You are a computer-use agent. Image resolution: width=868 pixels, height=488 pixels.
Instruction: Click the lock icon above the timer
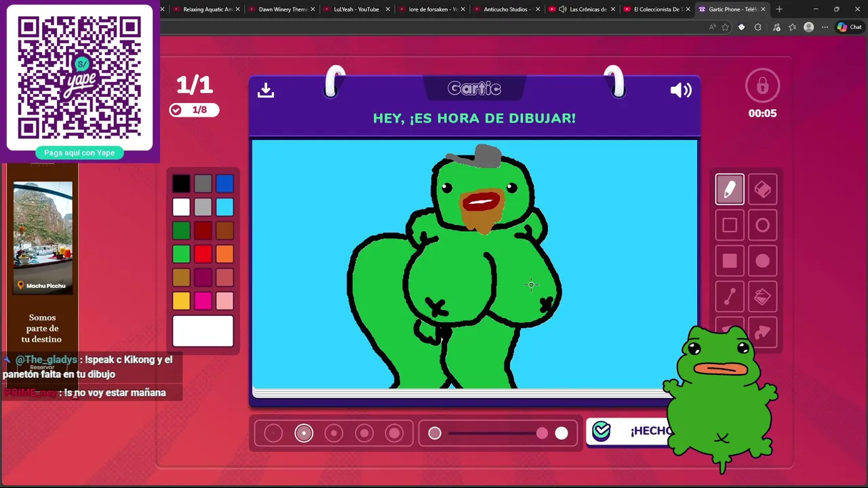click(762, 86)
